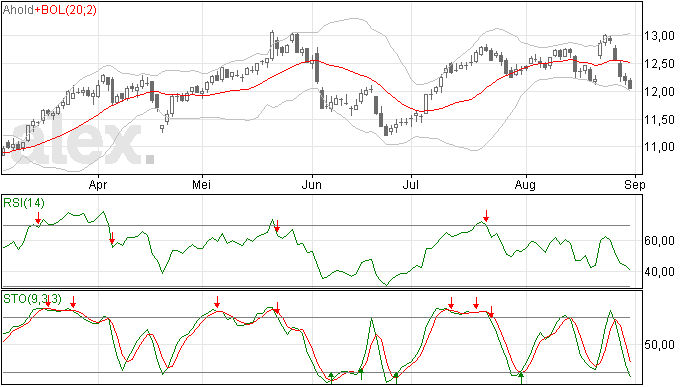Image resolution: width=690 pixels, height=387 pixels.
Task: Click the 40,00 RSI axis value
Action: click(659, 272)
